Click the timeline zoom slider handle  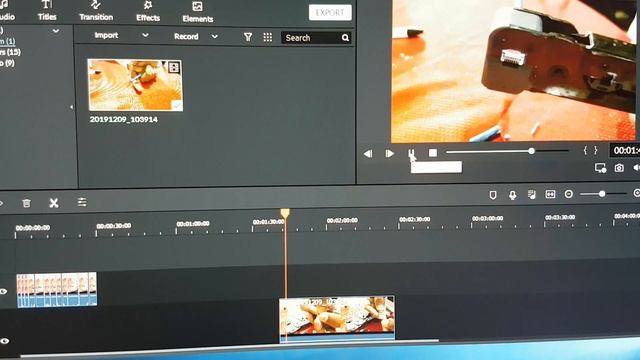(x=602, y=194)
